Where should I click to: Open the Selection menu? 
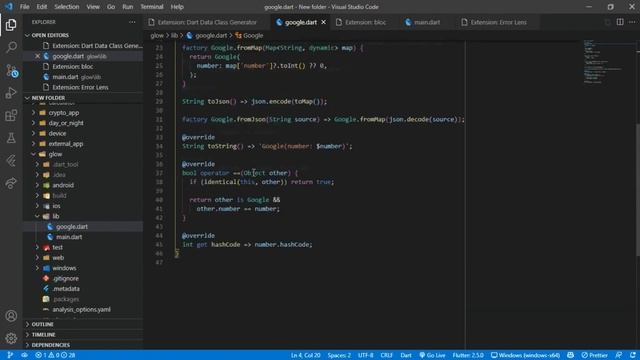click(x=67, y=7)
